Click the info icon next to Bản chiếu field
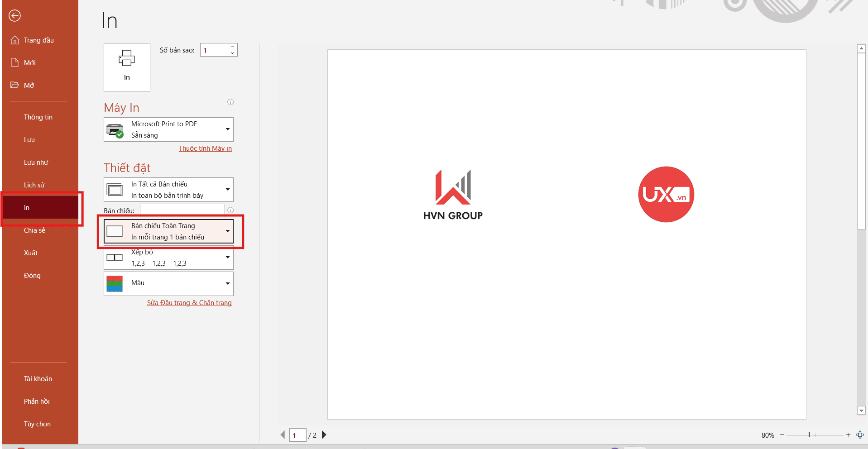The image size is (868, 449). (x=230, y=210)
